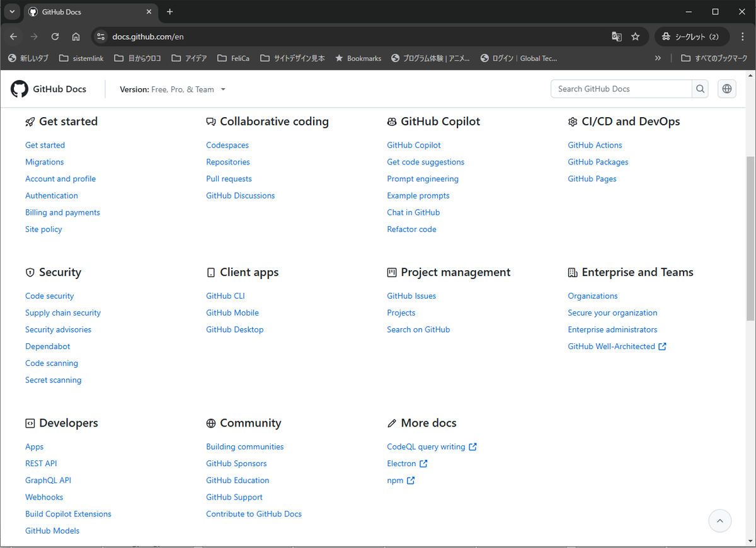Click the rocket icon beside Get started
The width and height of the screenshot is (756, 548).
30,122
